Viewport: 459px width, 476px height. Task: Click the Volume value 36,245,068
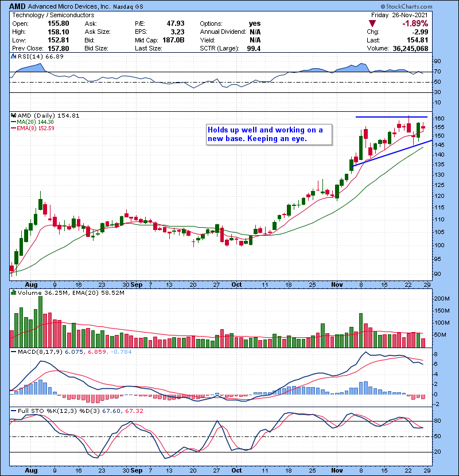tap(410, 48)
